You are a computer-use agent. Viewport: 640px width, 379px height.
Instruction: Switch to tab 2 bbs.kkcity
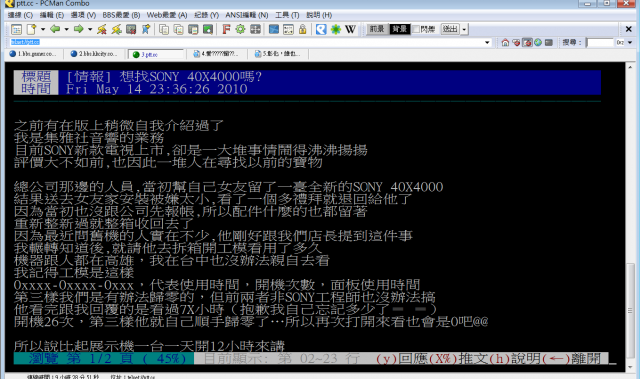coord(96,54)
